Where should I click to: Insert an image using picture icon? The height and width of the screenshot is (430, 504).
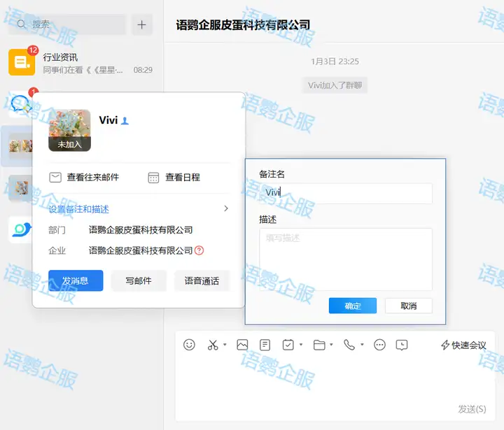242,345
